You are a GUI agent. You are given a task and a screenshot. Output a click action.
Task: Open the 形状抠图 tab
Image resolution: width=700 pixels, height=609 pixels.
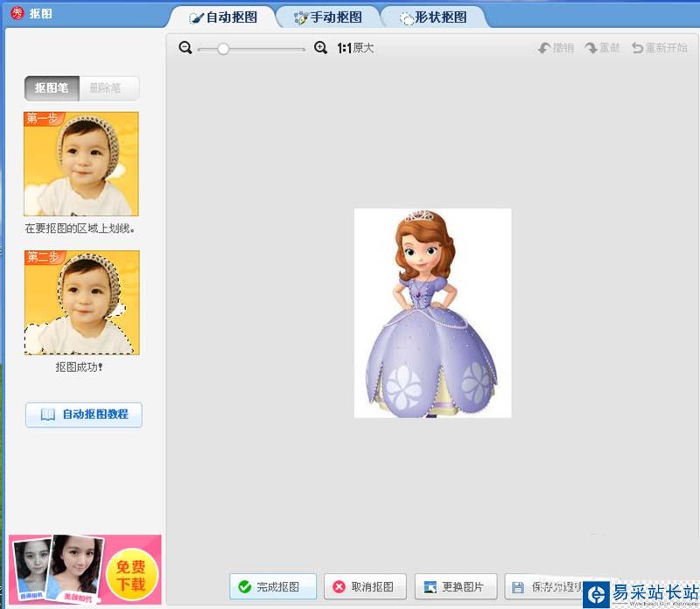pyautogui.click(x=433, y=17)
